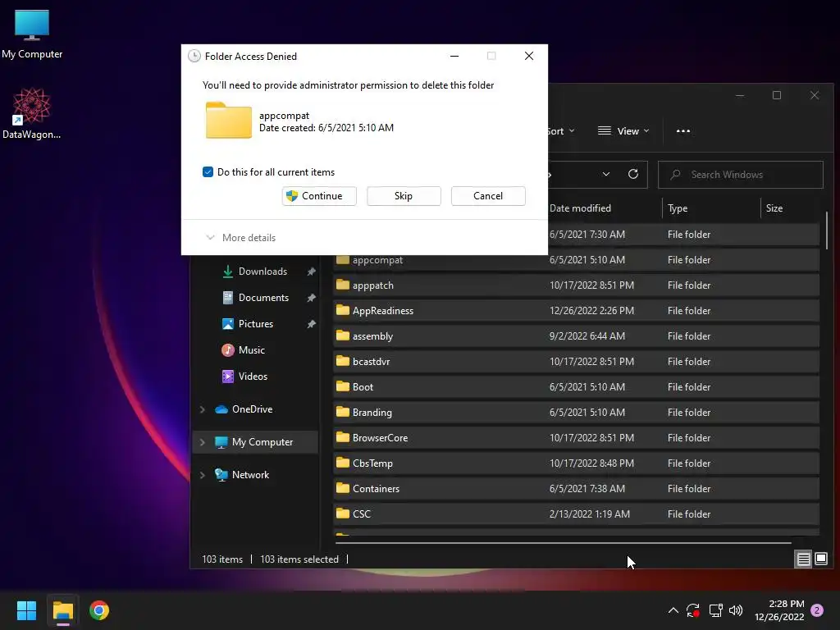Unpin Documents using its pin icon
The height and width of the screenshot is (630, 840).
click(x=311, y=298)
